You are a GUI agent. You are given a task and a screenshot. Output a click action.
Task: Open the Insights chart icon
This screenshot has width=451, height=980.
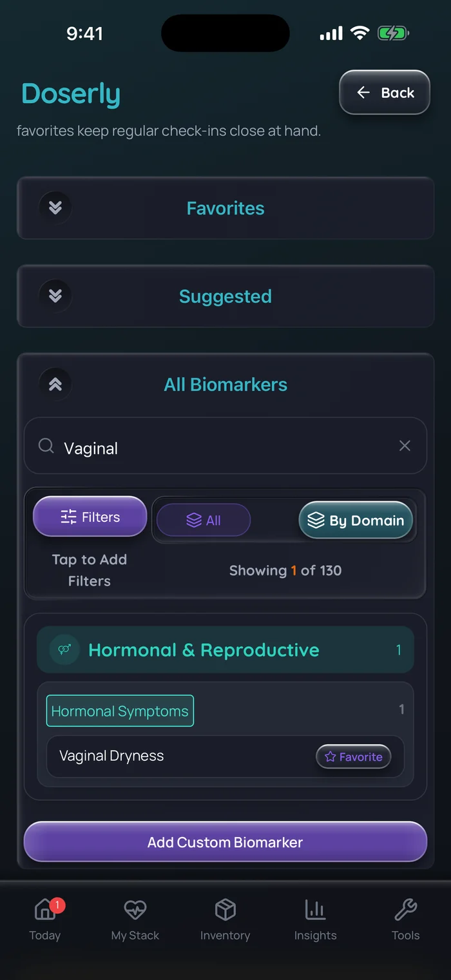(x=315, y=910)
